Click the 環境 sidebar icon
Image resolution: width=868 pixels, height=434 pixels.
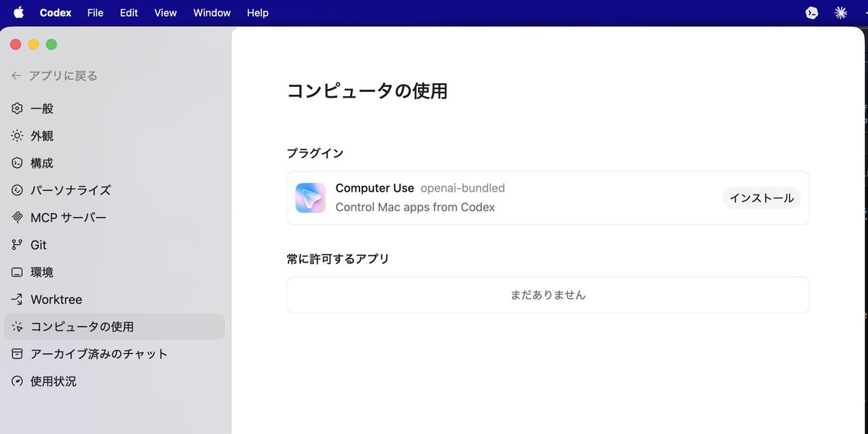click(x=17, y=273)
